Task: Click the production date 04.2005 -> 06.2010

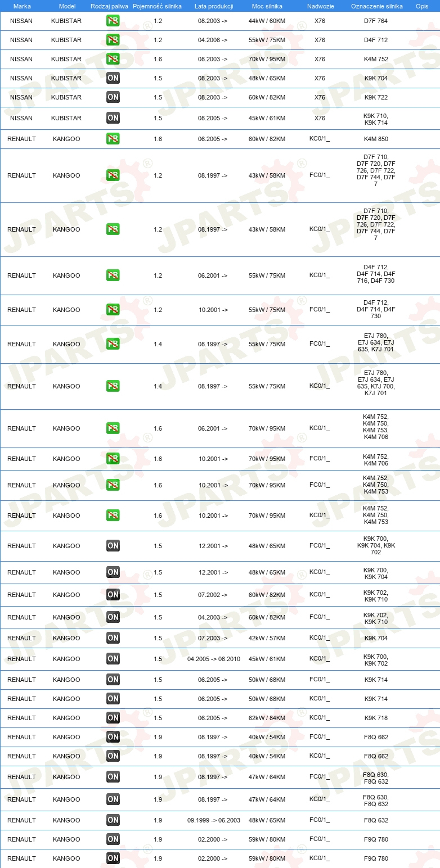Action: coord(214,659)
